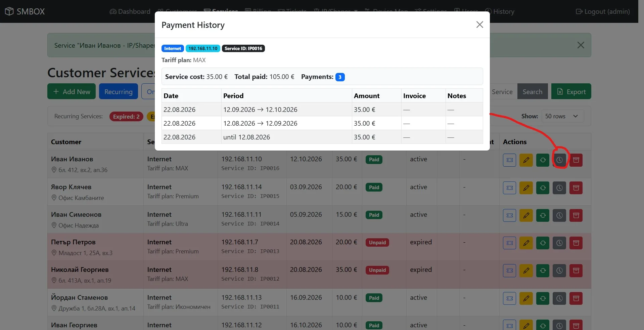Filter by Expired: 2 badge
Viewport: 644px width, 330px height.
tap(126, 117)
